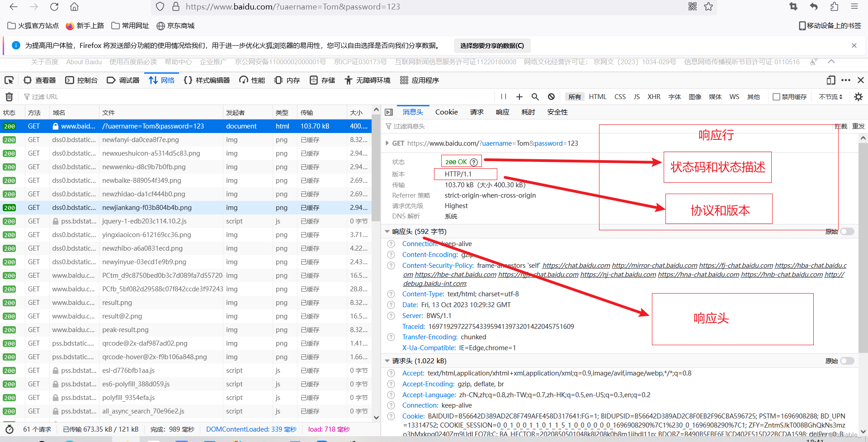Screen dimensions: 868x442
Task: Switch to the 存储 storage tab
Action: click(322, 80)
